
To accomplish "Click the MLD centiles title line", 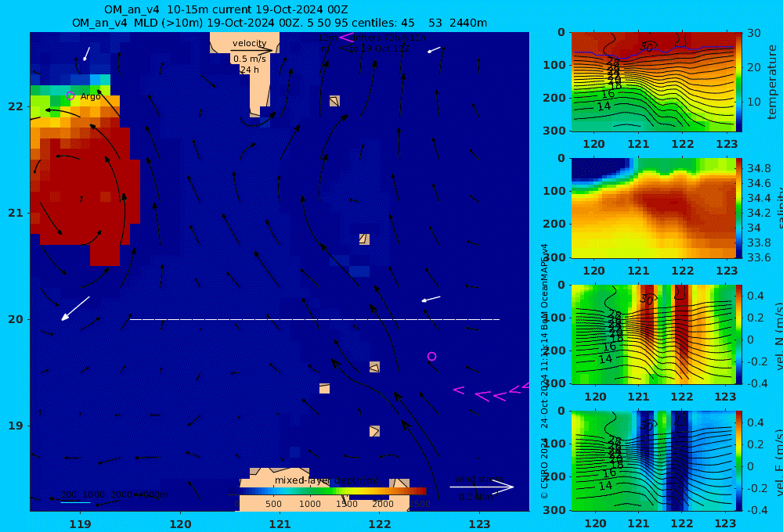I will pyautogui.click(x=280, y=23).
